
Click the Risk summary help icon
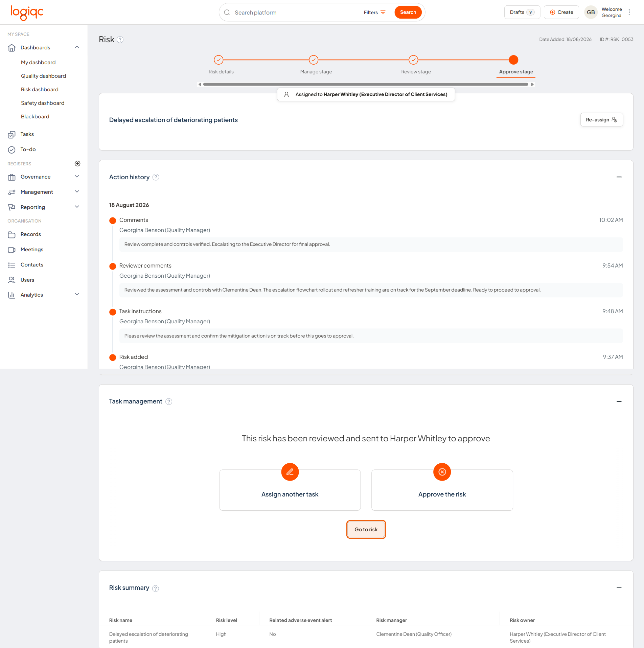[156, 588]
